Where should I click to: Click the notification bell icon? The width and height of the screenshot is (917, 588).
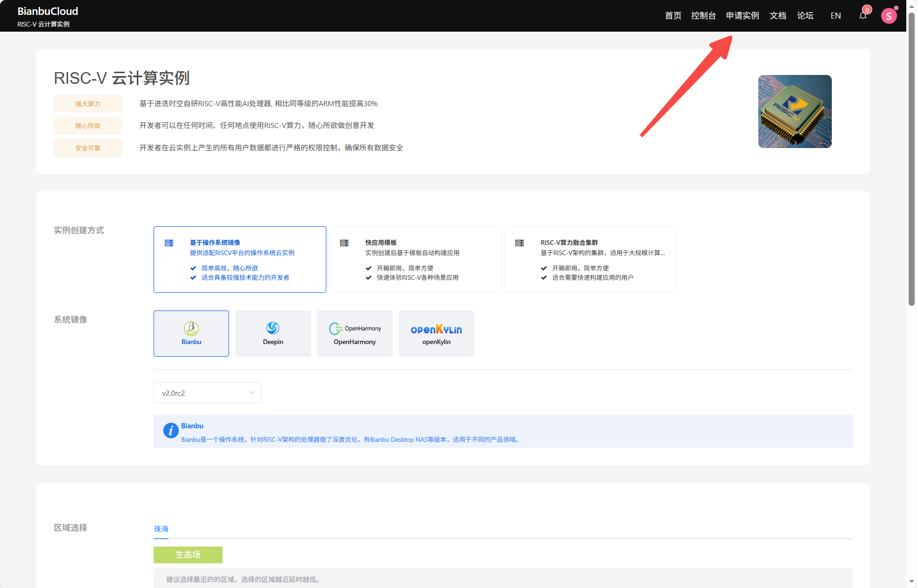pyautogui.click(x=863, y=16)
